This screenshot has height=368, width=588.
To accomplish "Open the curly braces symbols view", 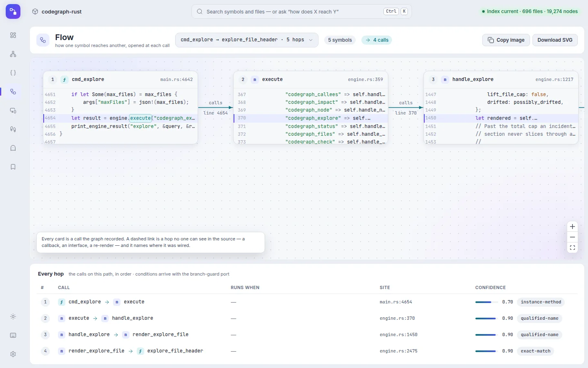I will [13, 73].
